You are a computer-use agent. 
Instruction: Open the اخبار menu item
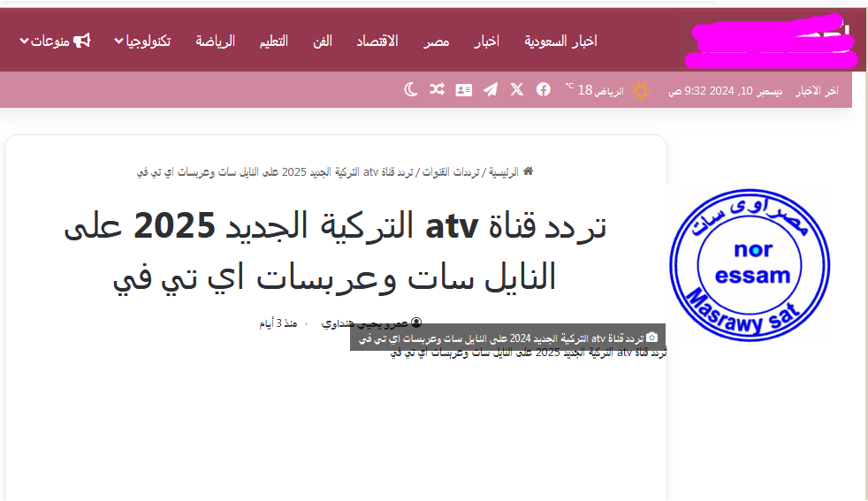point(486,41)
